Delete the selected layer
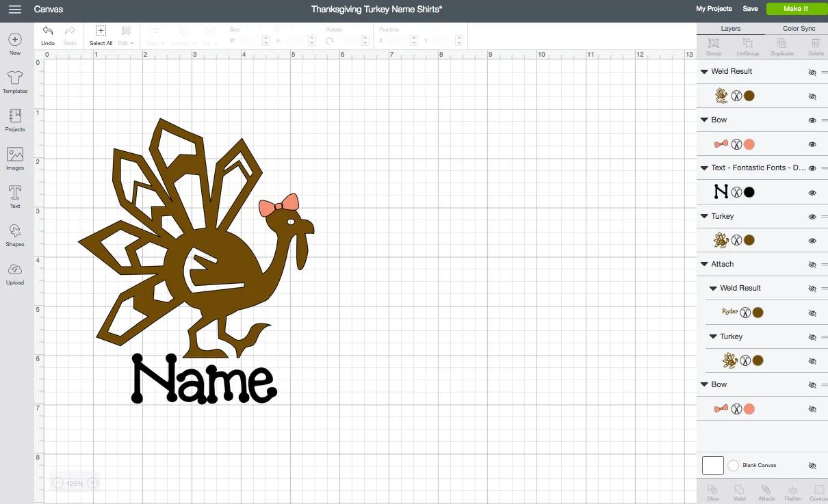 [816, 47]
